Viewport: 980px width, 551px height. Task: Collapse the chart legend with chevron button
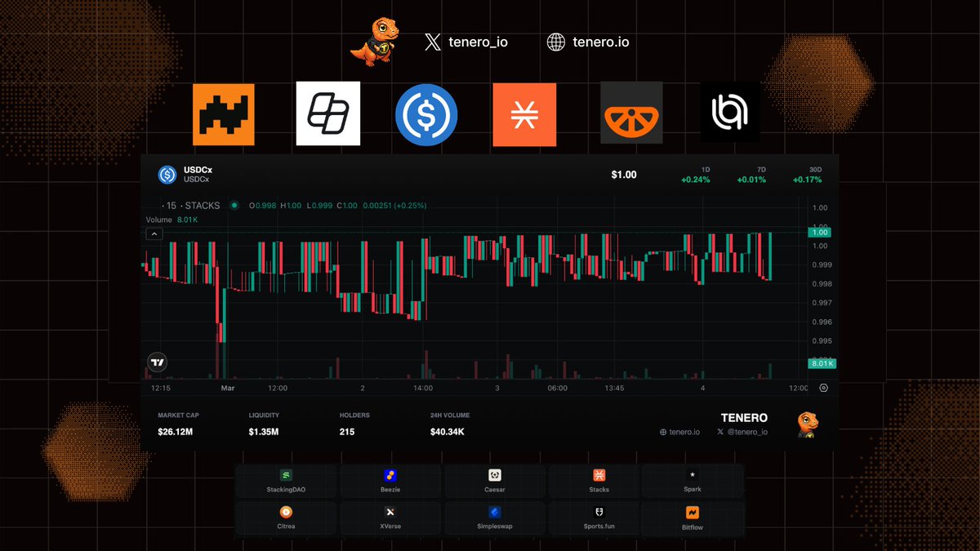click(x=154, y=233)
